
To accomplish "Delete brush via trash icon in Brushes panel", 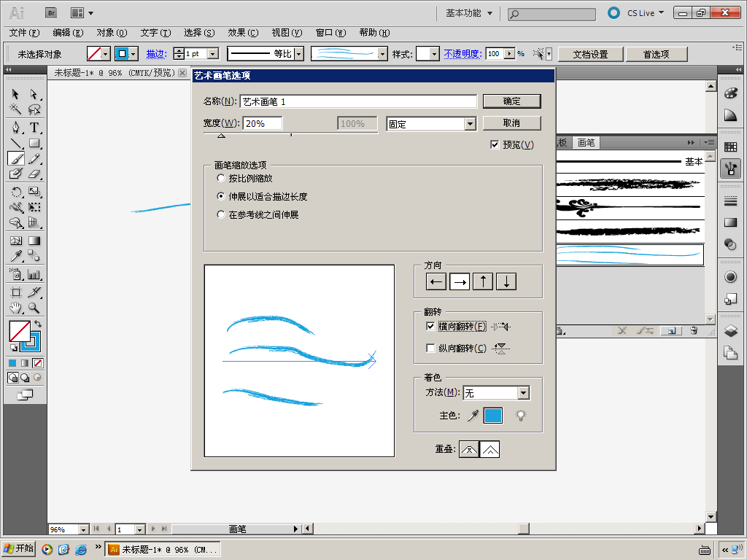I will [x=694, y=330].
